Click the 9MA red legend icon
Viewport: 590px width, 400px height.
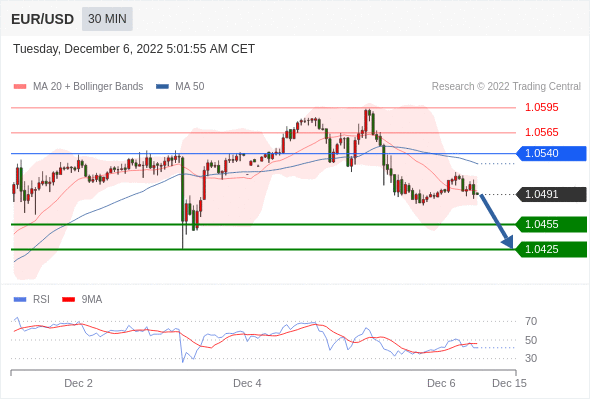[x=68, y=300]
